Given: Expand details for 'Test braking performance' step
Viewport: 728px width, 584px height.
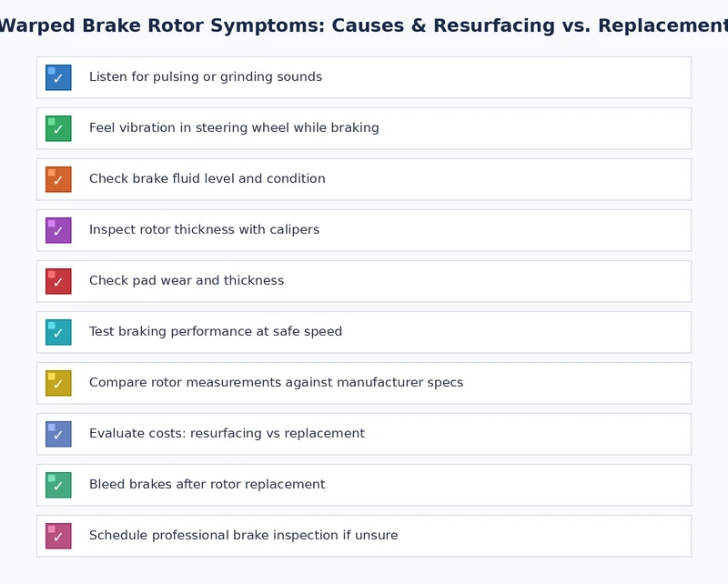Looking at the screenshot, I should click(x=215, y=332).
